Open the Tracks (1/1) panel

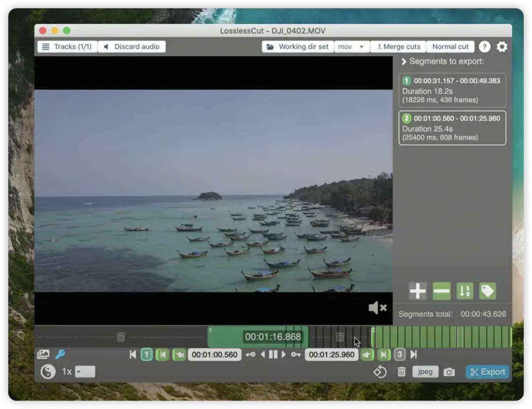tap(67, 47)
